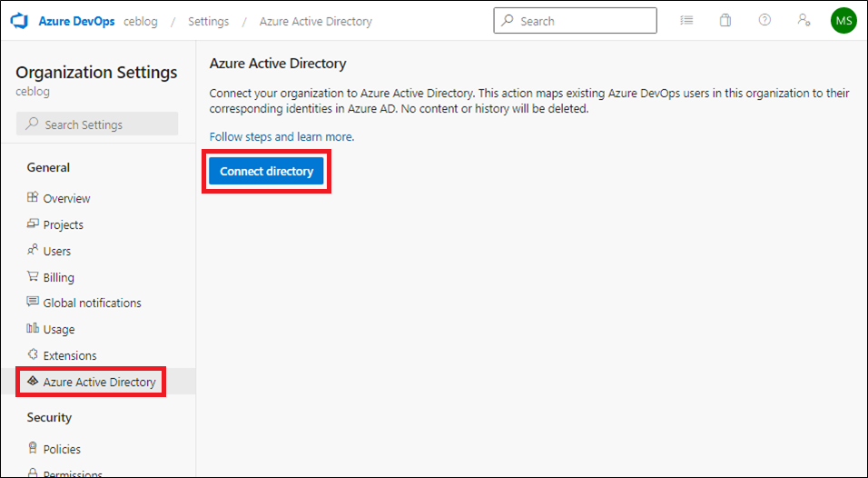Click the Azure Active Directory page title
868x478 pixels.
pyautogui.click(x=278, y=64)
